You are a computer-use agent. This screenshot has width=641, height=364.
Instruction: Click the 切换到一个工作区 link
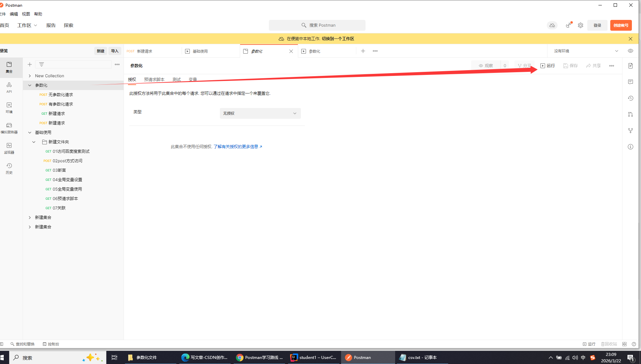click(338, 39)
